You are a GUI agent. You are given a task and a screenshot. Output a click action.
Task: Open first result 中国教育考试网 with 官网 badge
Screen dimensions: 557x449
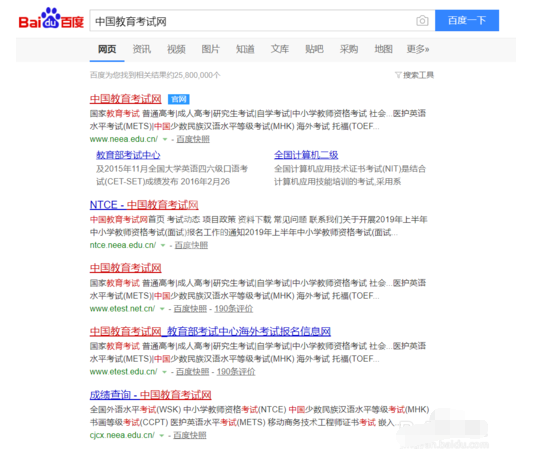click(125, 99)
